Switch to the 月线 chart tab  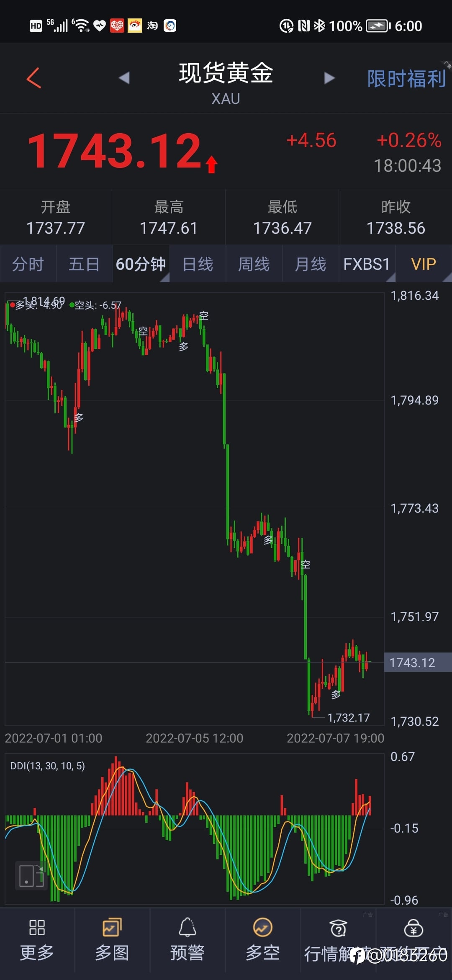point(311,264)
